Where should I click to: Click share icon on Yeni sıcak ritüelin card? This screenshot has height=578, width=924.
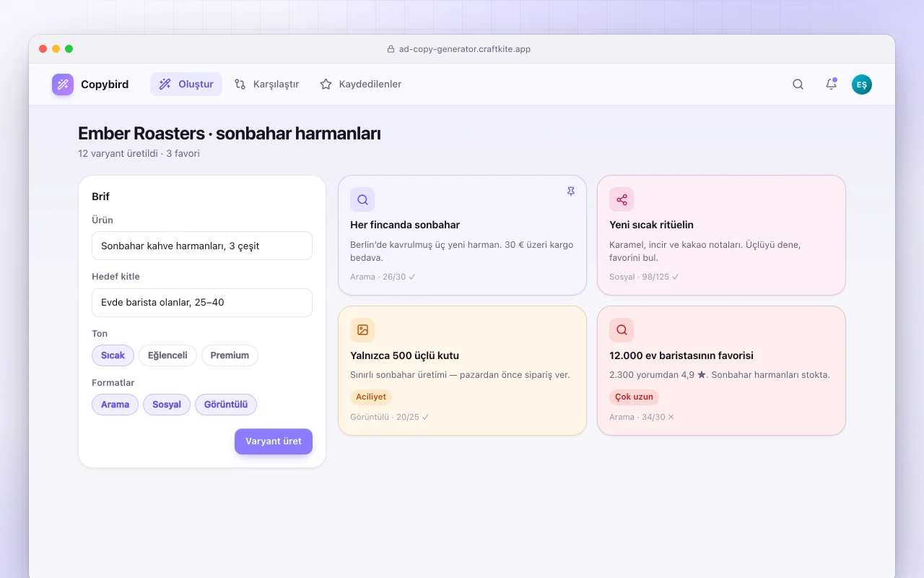(x=622, y=199)
